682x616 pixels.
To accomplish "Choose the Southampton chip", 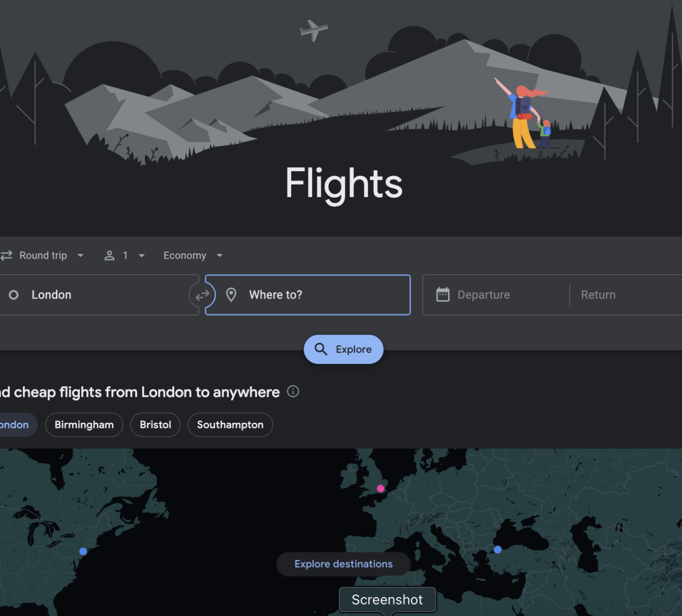I will 230,425.
